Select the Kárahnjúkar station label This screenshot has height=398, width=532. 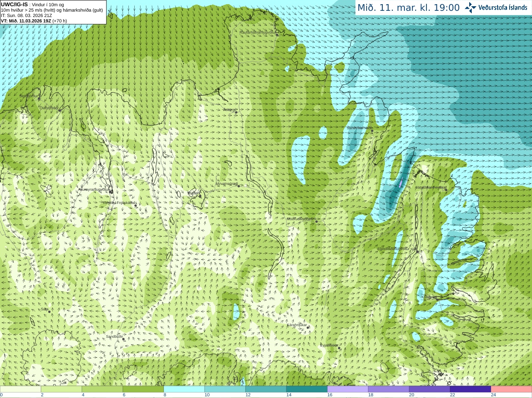tap(297, 325)
